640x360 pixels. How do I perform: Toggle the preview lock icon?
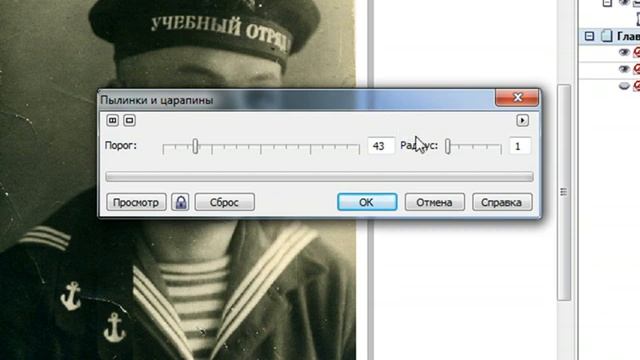180,202
